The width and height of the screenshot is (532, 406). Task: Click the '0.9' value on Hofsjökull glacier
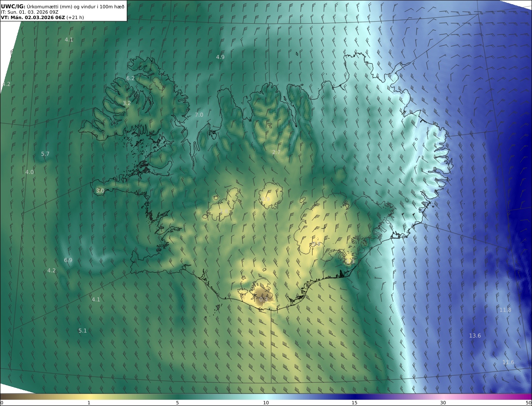(266, 199)
